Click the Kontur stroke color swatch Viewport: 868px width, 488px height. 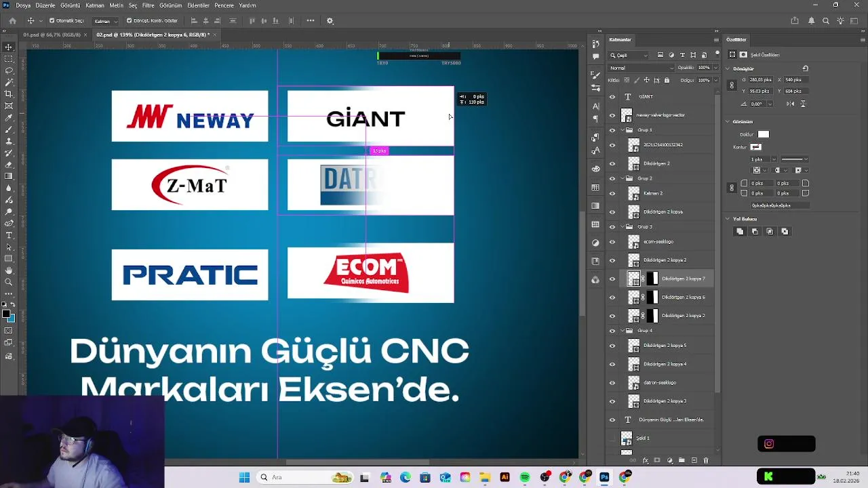tap(756, 147)
